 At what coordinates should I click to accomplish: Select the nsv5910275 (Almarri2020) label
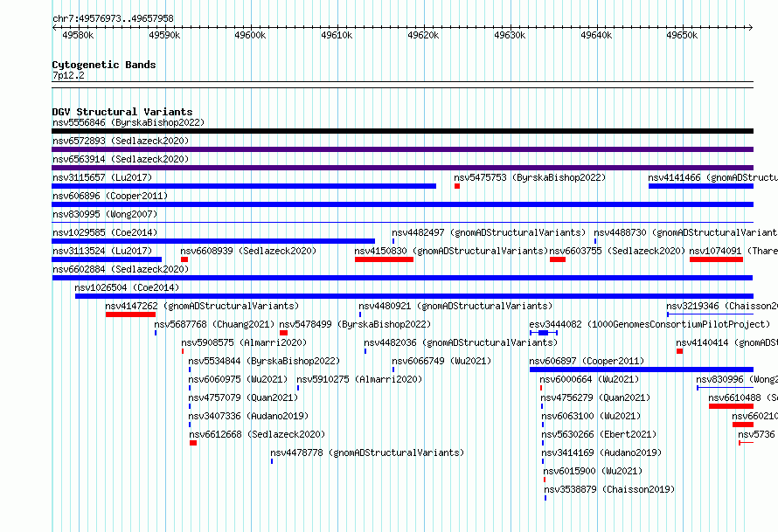(x=360, y=379)
